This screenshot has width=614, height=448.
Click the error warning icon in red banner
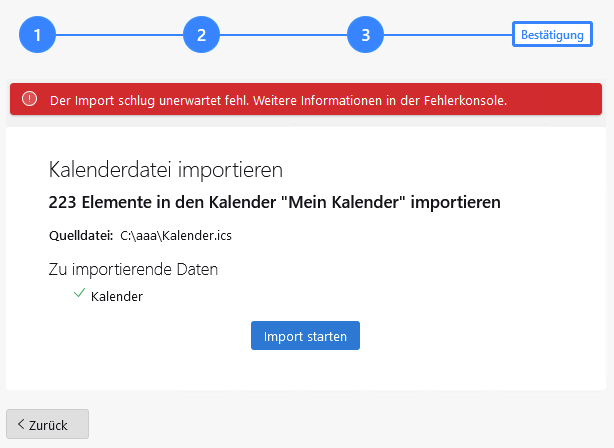[29, 99]
